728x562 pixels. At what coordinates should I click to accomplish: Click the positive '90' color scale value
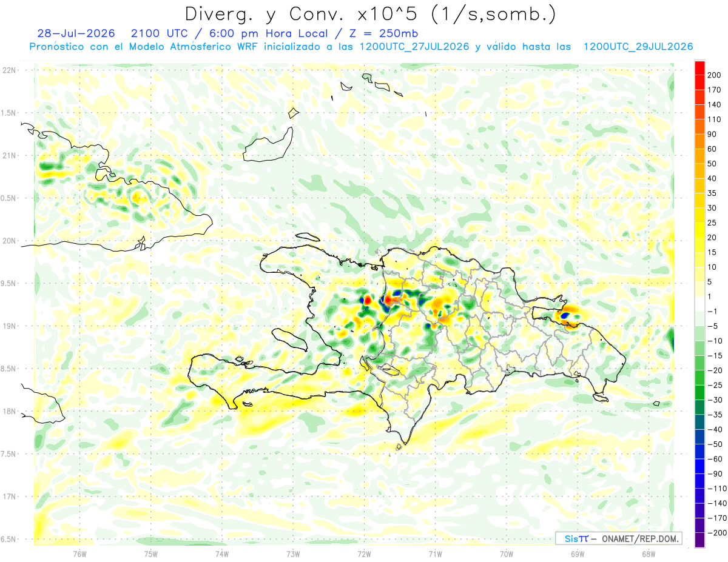(x=713, y=134)
